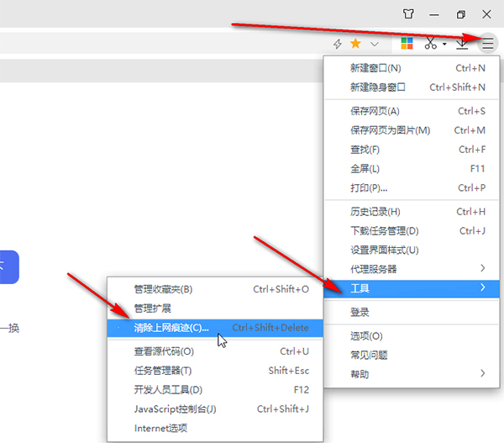Viewport: 504px width, 443px height.
Task: Click 登录 in the main menu
Action: click(412, 312)
